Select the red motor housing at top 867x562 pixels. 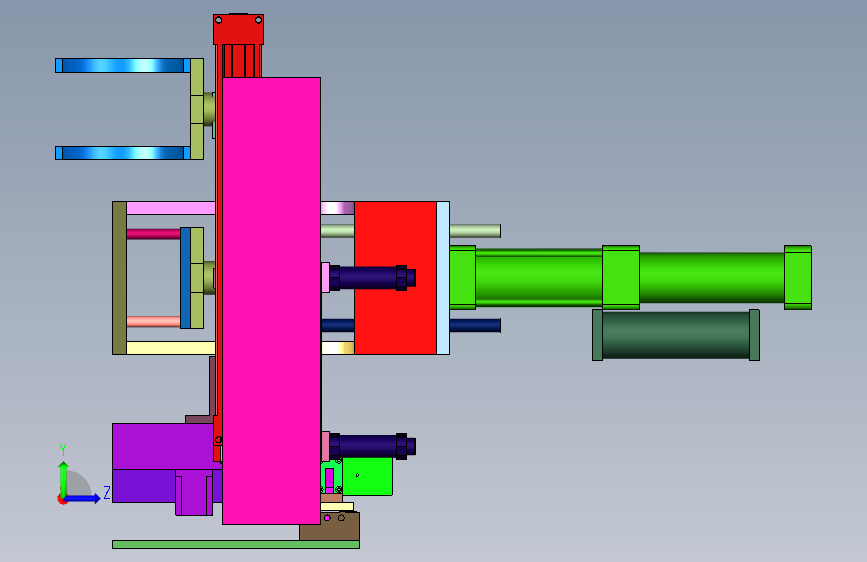[238, 29]
